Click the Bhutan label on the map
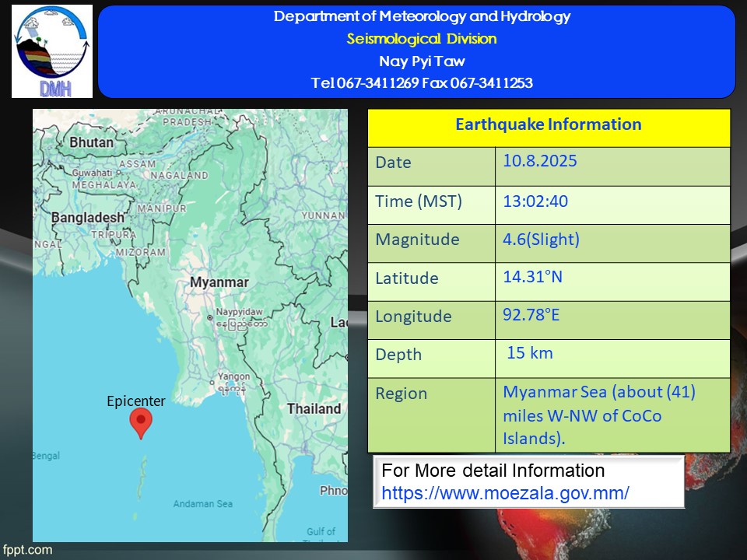Viewport: 747px width, 560px height. pyautogui.click(x=91, y=142)
